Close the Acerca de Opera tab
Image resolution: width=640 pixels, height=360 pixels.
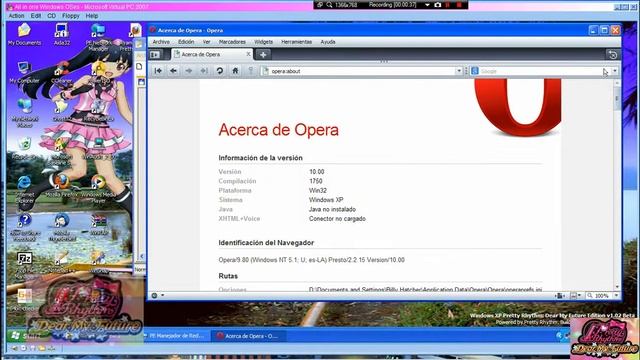(x=248, y=54)
